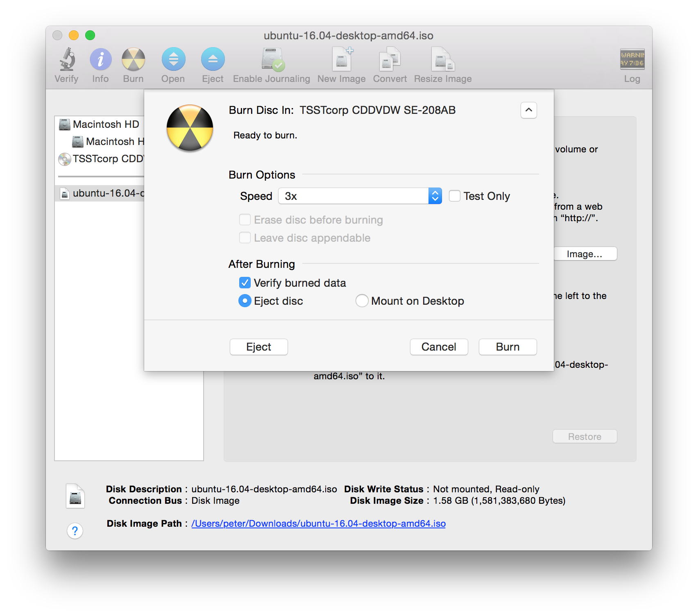Select the Macintosh HD drive in the sidebar
The height and width of the screenshot is (616, 698).
[x=100, y=124]
